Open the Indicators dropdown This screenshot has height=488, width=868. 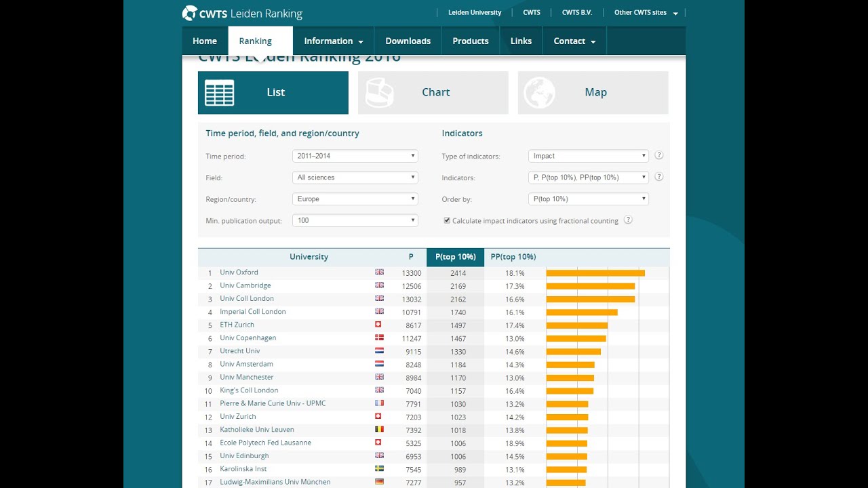point(589,178)
